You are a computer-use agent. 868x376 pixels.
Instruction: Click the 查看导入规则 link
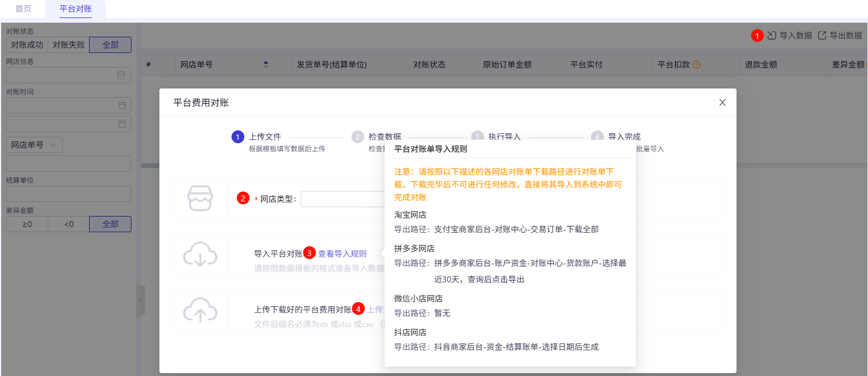[x=342, y=253]
